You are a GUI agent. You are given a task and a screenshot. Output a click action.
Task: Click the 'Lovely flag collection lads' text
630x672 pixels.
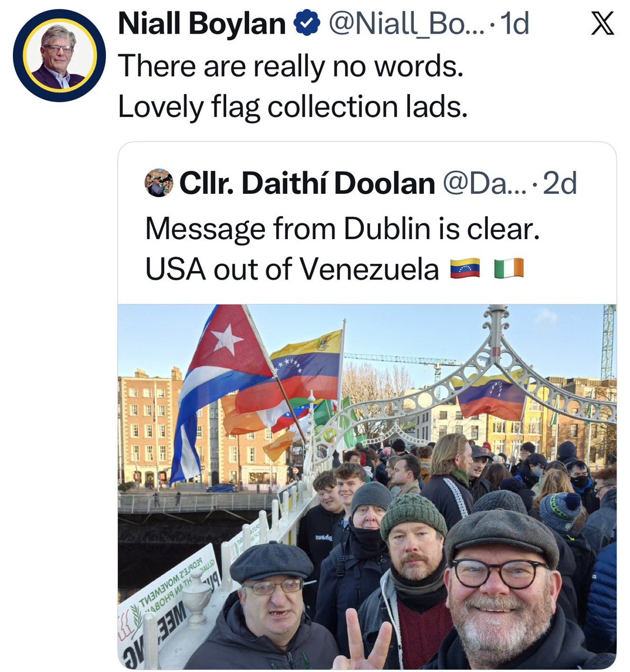pyautogui.click(x=292, y=106)
